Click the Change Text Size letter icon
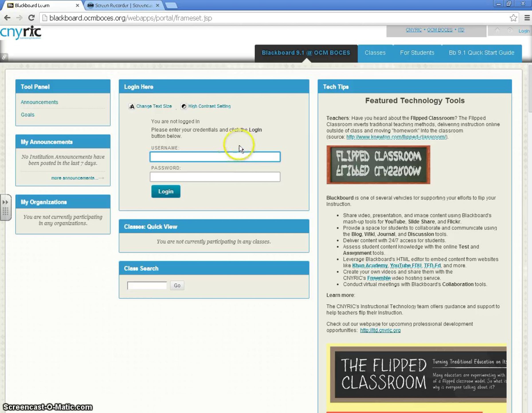Screen dimensions: 532x413 click(131, 106)
